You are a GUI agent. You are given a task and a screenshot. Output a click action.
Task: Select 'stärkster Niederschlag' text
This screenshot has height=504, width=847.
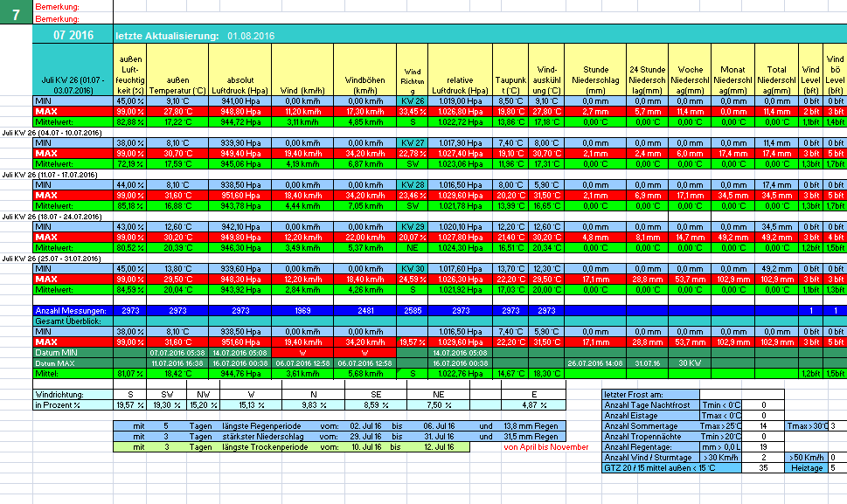point(263,437)
